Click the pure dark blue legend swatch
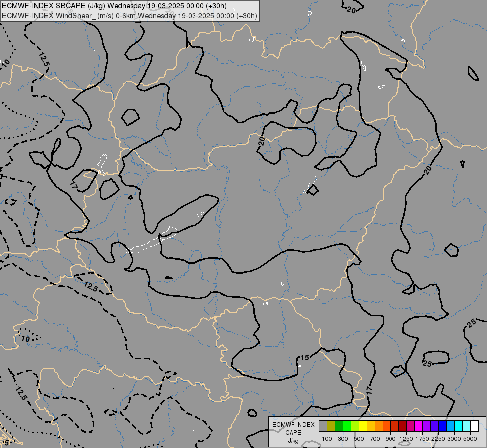487x448 pixels. click(442, 426)
